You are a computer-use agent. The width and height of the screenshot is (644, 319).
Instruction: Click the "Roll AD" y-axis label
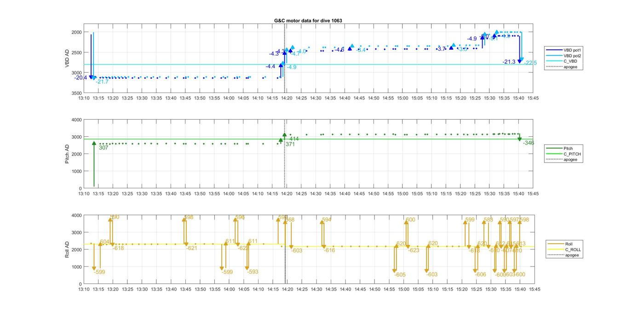pyautogui.click(x=67, y=249)
